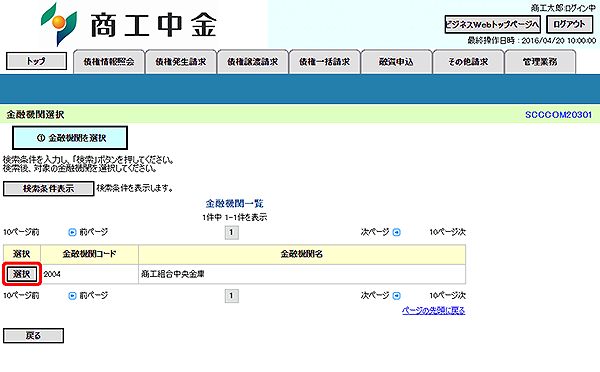Viewport: 600px width, 372px height.
Task: Click the 1件中 1-1件を表示 count text
Action: pos(235,217)
